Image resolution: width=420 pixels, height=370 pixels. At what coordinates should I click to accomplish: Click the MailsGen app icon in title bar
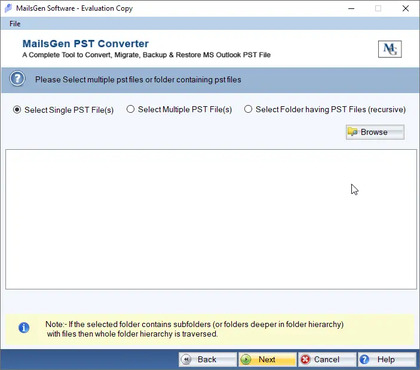[x=8, y=8]
